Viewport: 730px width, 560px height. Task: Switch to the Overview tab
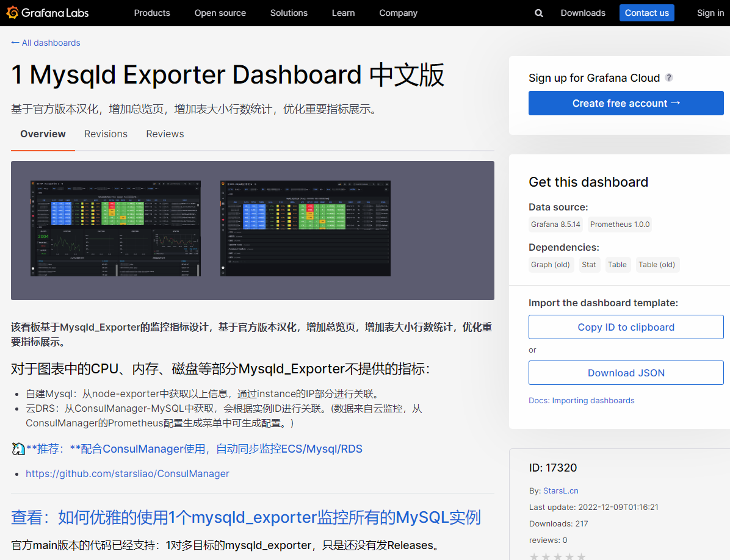pyautogui.click(x=43, y=134)
